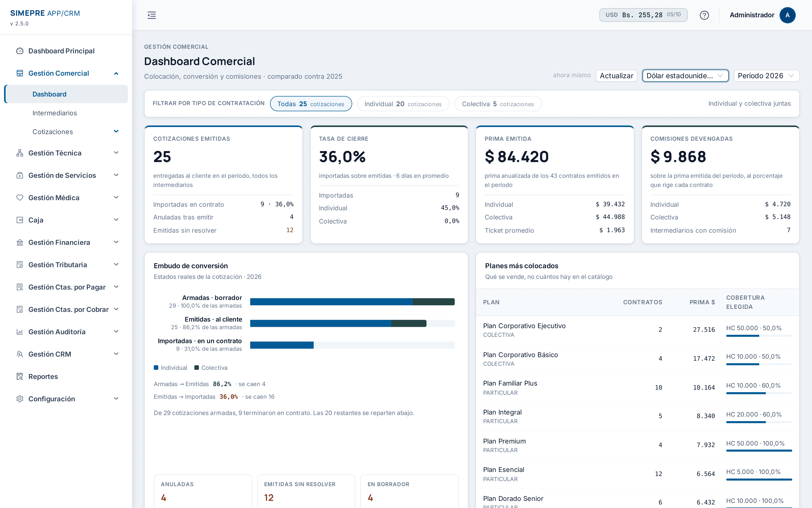Viewport: 812px width, 508px height.
Task: Collapse the sidebar with the menu-fold icon
Action: pos(152,15)
